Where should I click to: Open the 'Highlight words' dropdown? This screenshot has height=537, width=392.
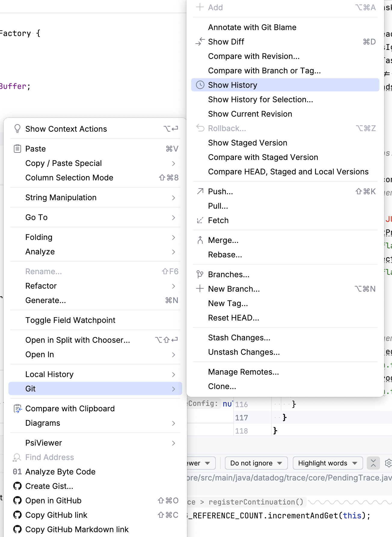tap(327, 463)
